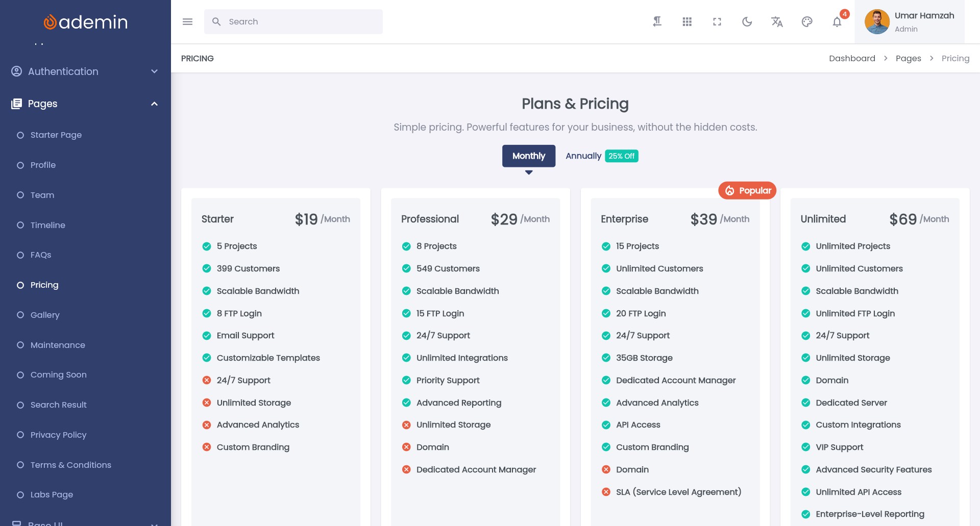Image resolution: width=980 pixels, height=526 pixels.
Task: Click the 25% Off green badge
Action: 621,156
